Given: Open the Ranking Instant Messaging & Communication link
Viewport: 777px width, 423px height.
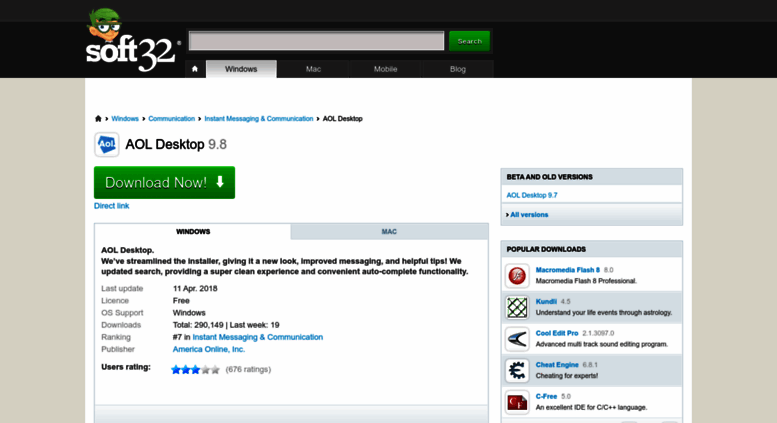Looking at the screenshot, I should (x=258, y=337).
